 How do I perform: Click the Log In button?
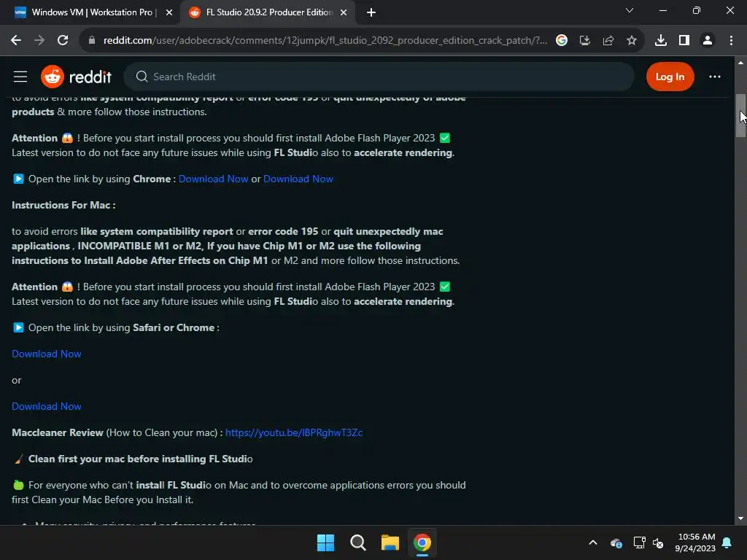click(x=670, y=77)
